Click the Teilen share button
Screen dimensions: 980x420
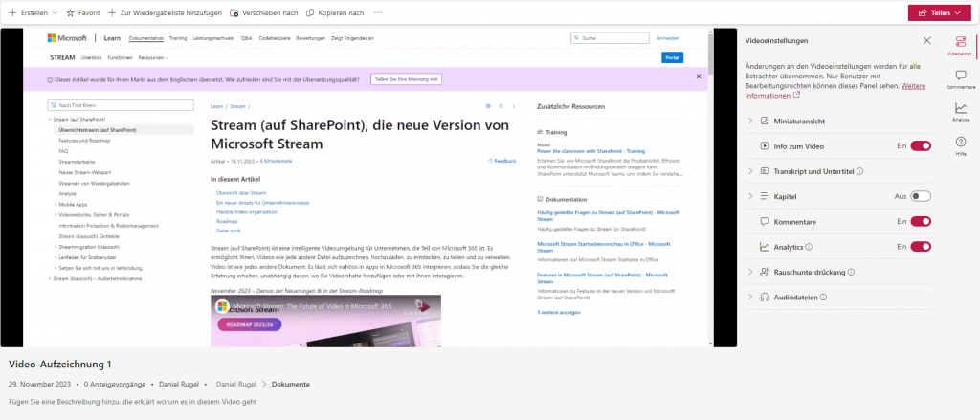[x=940, y=12]
